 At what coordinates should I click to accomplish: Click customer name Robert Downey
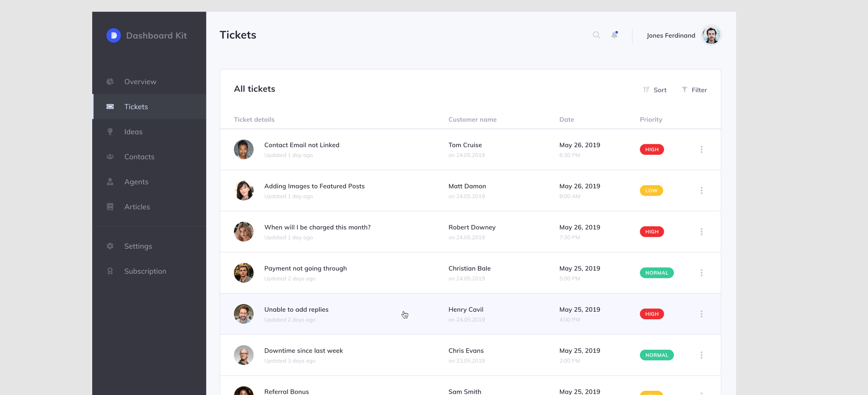click(472, 228)
